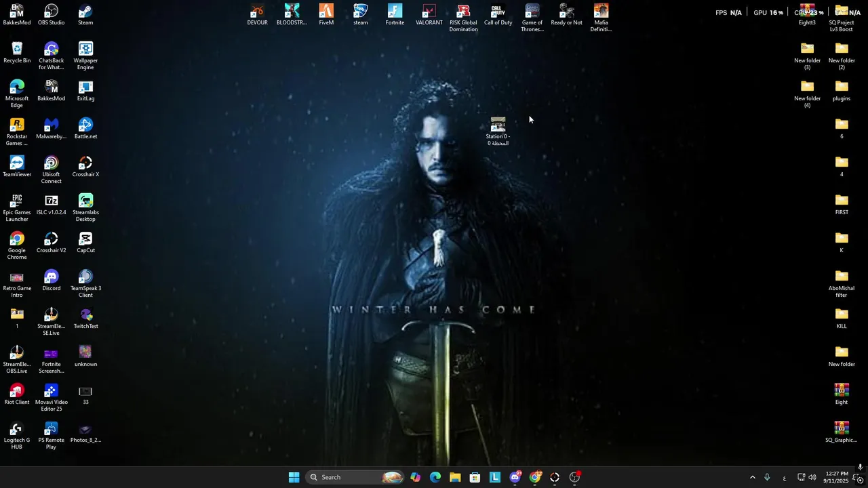Open Copilot from the taskbar

[x=415, y=477]
